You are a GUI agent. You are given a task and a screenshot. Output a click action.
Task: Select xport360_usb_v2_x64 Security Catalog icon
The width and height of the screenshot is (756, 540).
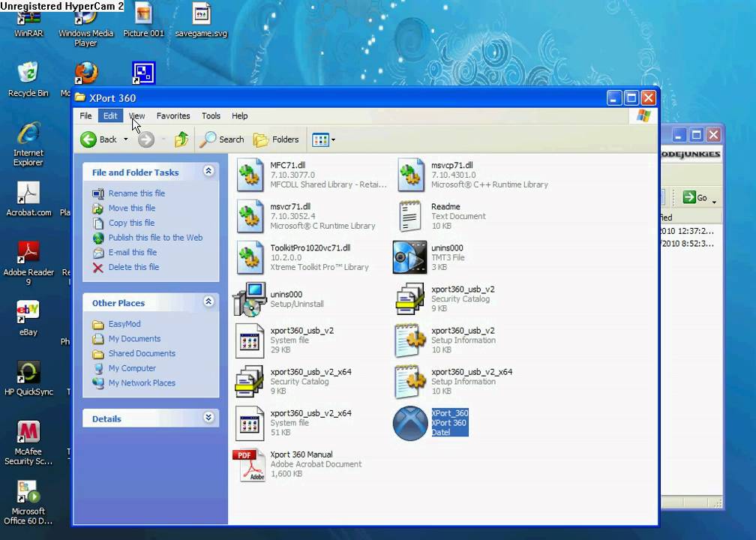[x=249, y=381]
